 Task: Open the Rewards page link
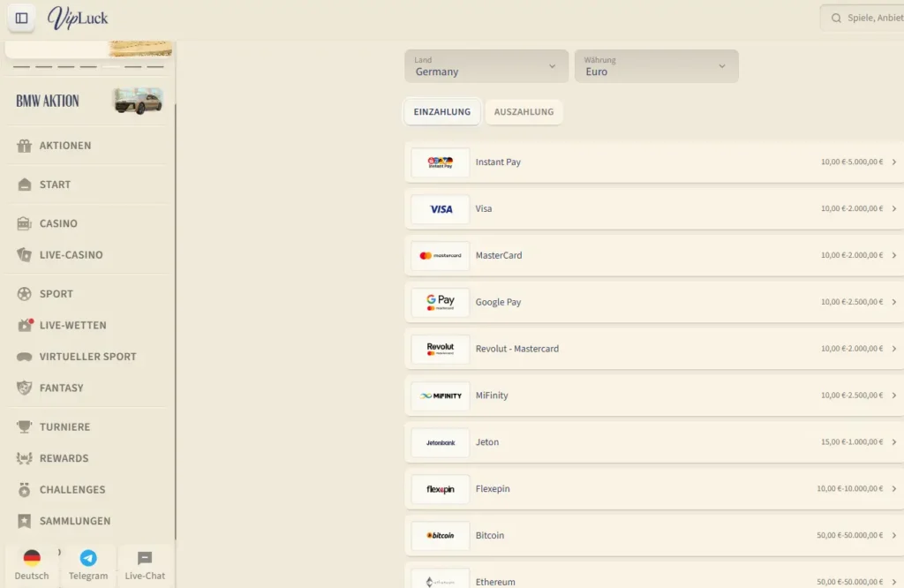click(87, 458)
